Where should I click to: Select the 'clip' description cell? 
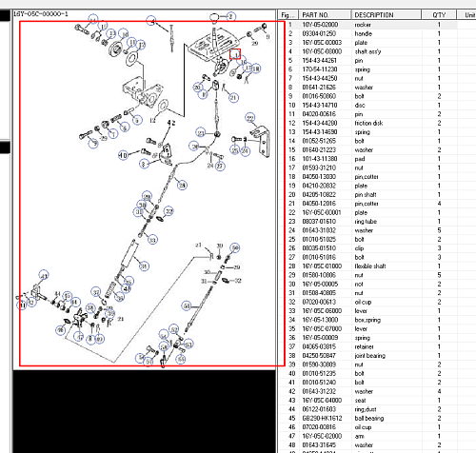[x=359, y=248]
